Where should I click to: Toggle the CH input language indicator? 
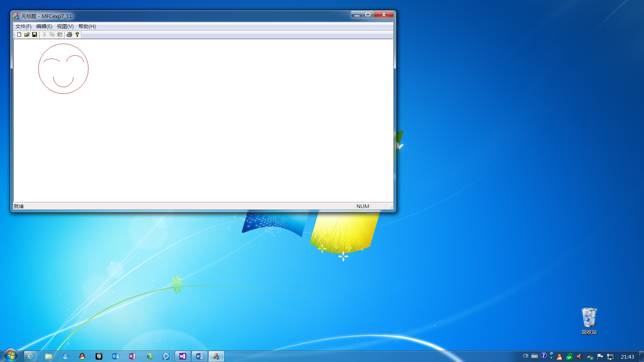tap(525, 356)
